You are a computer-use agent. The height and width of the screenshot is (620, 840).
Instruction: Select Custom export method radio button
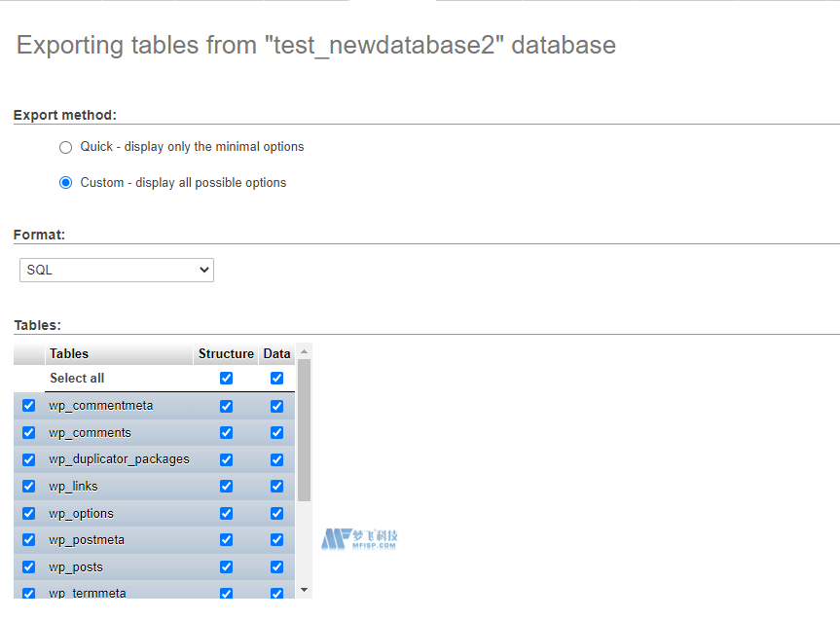65,183
